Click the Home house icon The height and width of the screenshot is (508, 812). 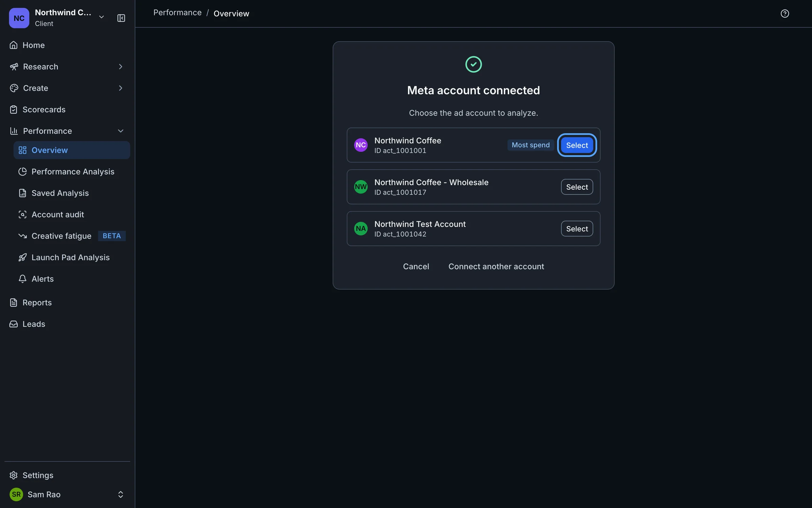click(14, 45)
